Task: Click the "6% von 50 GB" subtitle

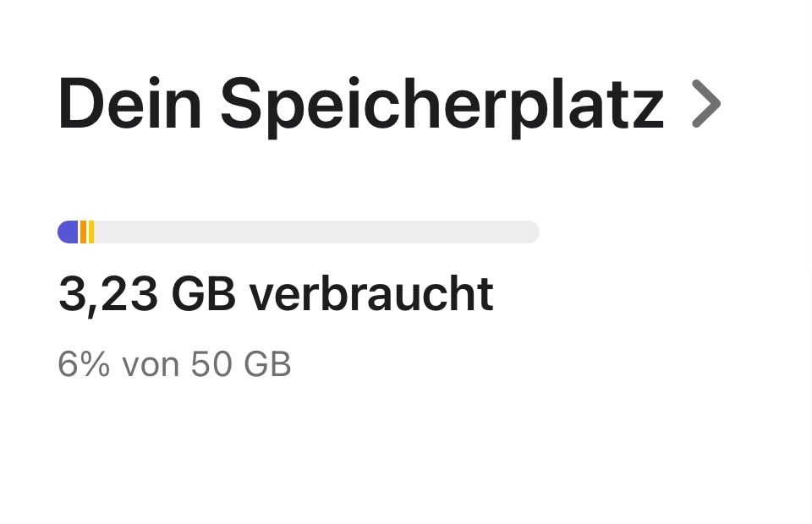Action: point(174,364)
